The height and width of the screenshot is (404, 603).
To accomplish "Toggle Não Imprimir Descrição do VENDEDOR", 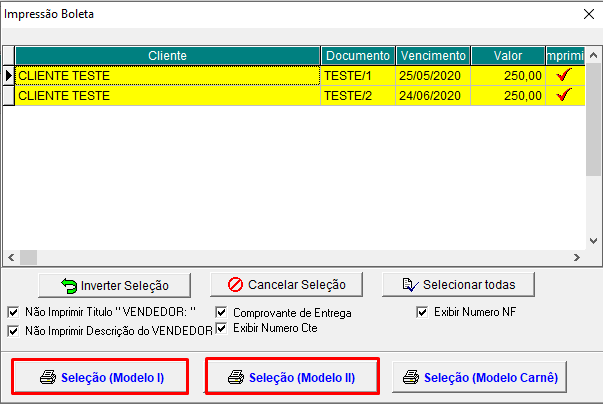I will tap(13, 330).
